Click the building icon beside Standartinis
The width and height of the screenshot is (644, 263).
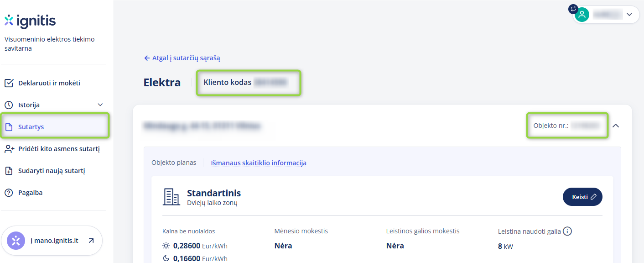[x=171, y=197]
